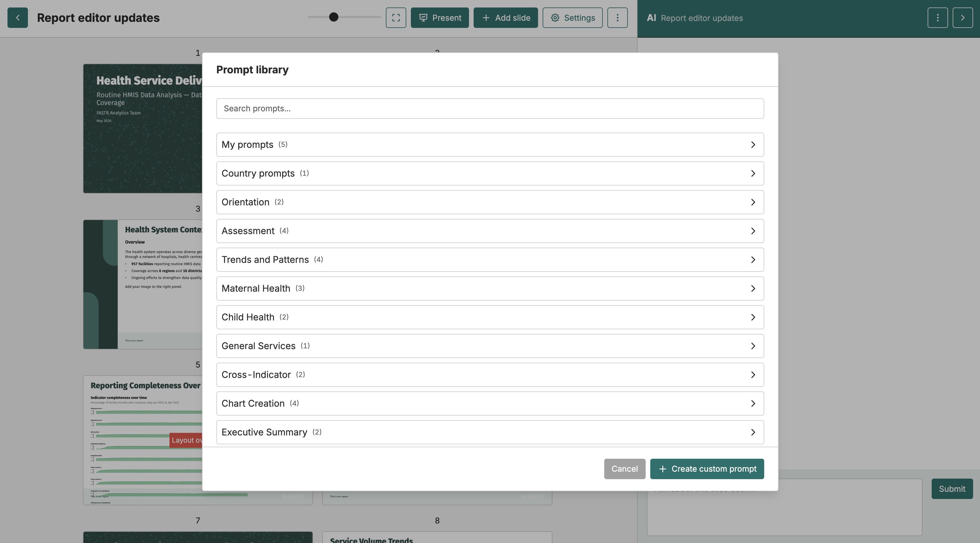Select slide 8 Service Volume Trends thumbnail
980x543 pixels.
[x=437, y=537]
